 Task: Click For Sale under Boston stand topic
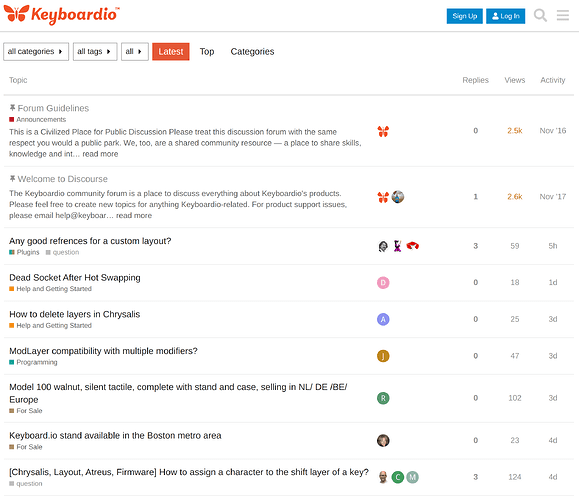point(26,447)
